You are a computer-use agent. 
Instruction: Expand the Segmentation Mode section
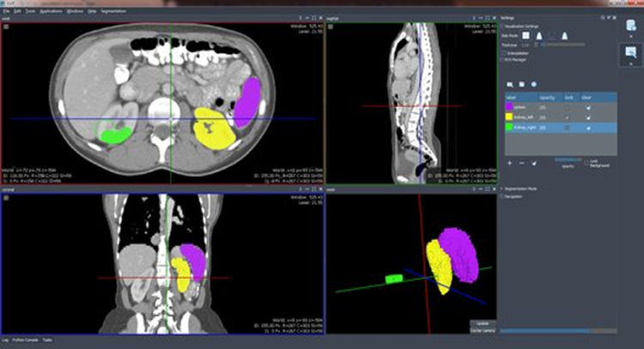[x=503, y=188]
